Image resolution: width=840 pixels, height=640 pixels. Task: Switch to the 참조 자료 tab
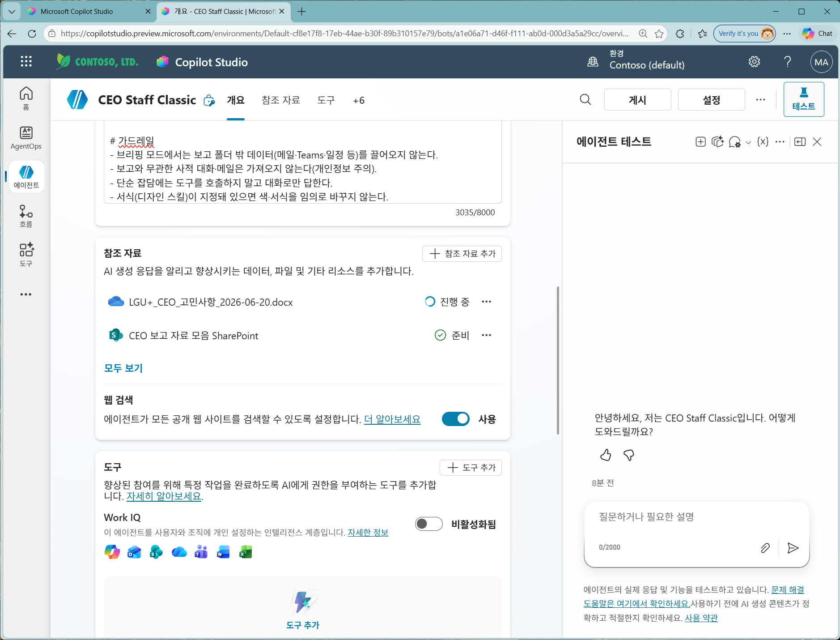tap(281, 100)
